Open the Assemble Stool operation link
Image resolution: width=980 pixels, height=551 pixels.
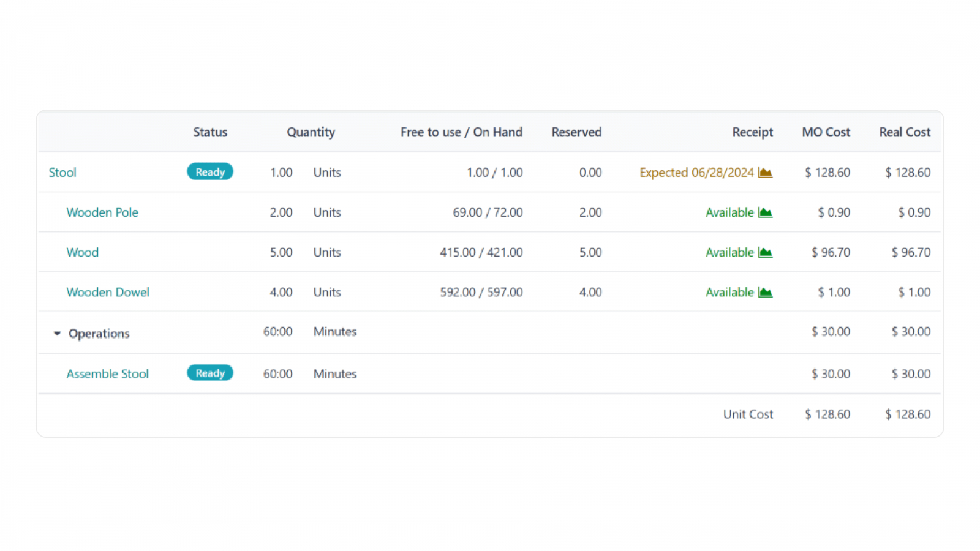coord(108,374)
